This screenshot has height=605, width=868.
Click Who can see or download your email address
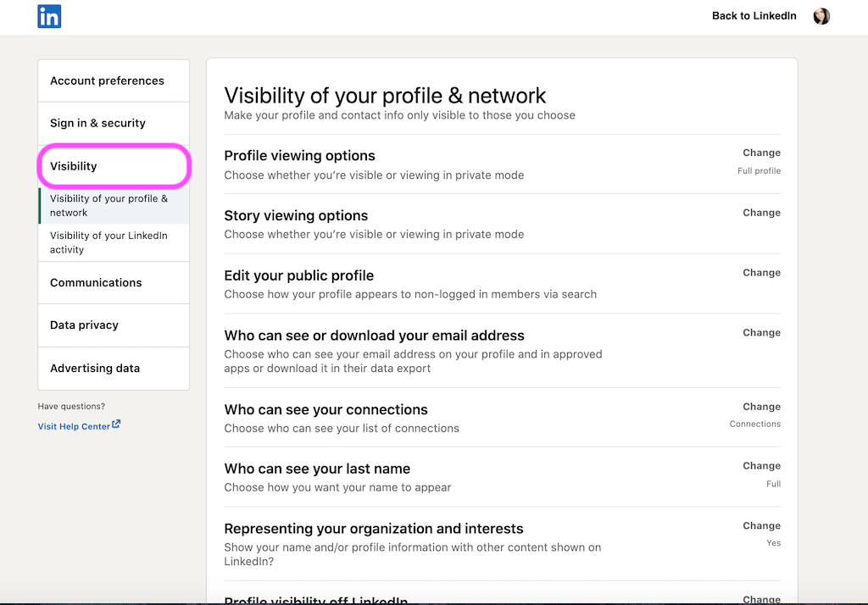[374, 336]
